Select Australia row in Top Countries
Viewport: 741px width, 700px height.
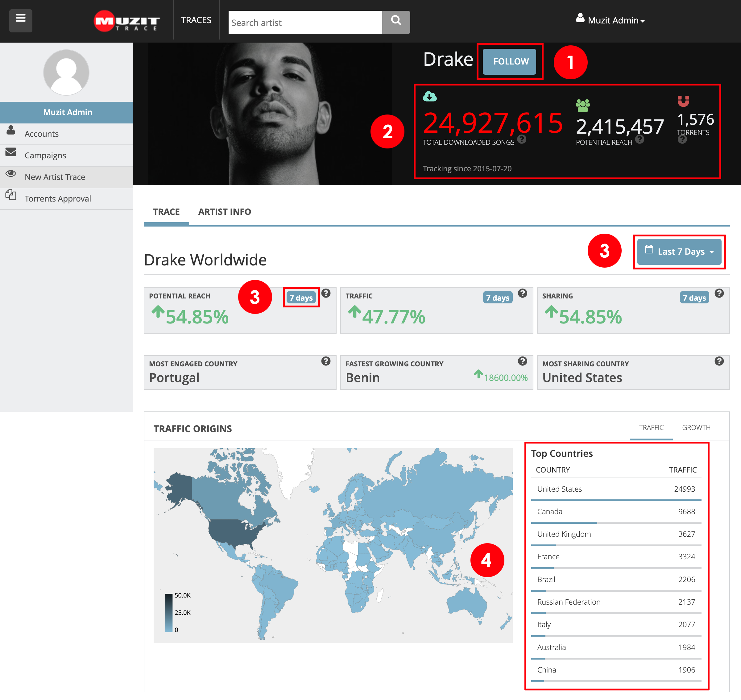[616, 648]
